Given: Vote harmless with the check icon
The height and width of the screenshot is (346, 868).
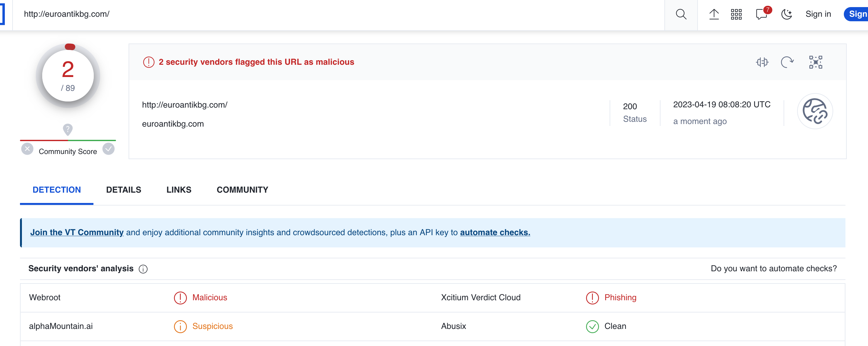Looking at the screenshot, I should (x=109, y=149).
